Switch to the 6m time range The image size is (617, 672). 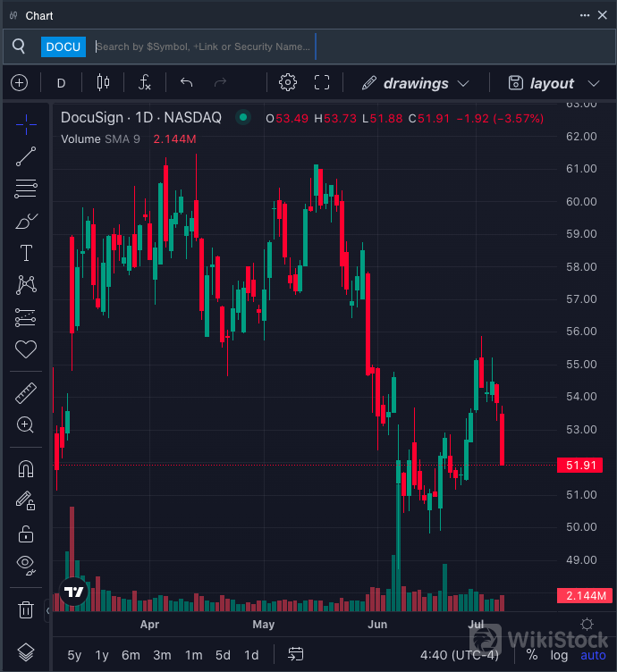tap(131, 655)
